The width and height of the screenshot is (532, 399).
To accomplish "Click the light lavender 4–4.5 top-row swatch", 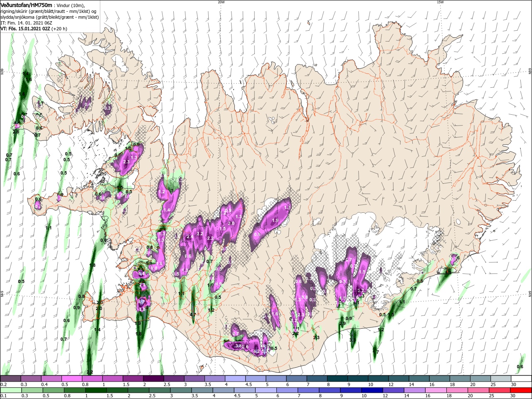I will (x=235, y=379).
